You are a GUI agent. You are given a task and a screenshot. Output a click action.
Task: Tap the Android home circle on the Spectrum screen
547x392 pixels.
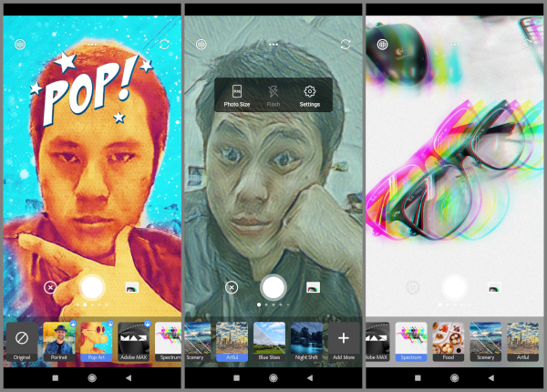tap(455, 377)
